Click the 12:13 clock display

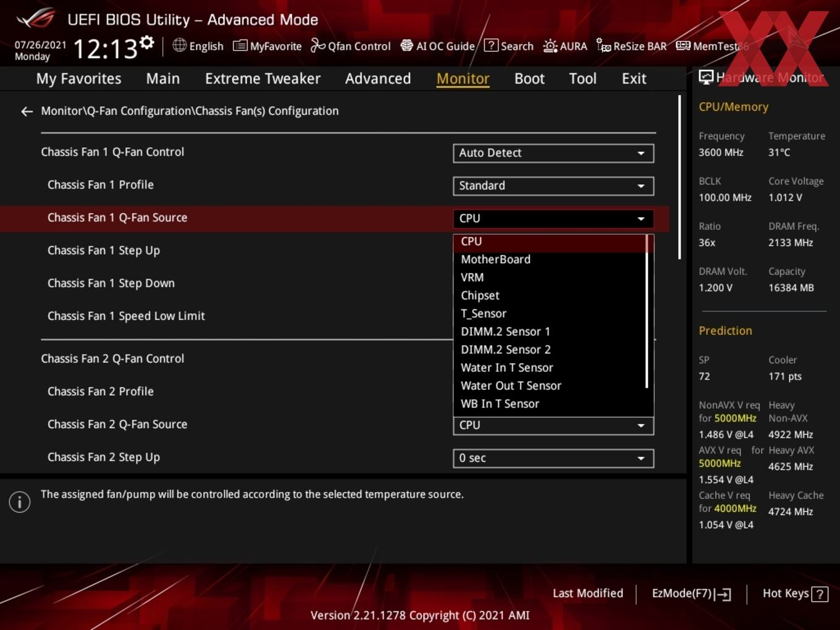pyautogui.click(x=105, y=49)
